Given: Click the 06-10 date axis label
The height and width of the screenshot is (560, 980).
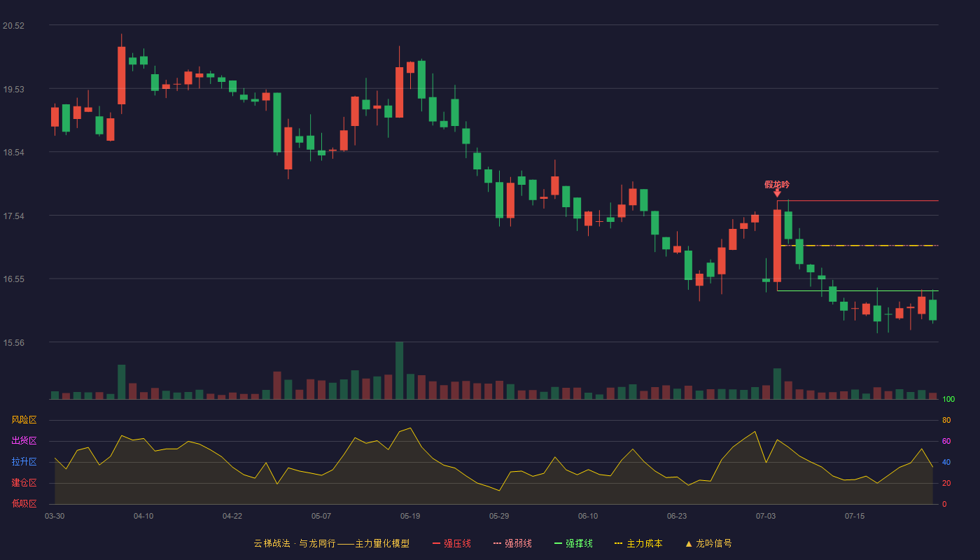Looking at the screenshot, I should pyautogui.click(x=588, y=516).
